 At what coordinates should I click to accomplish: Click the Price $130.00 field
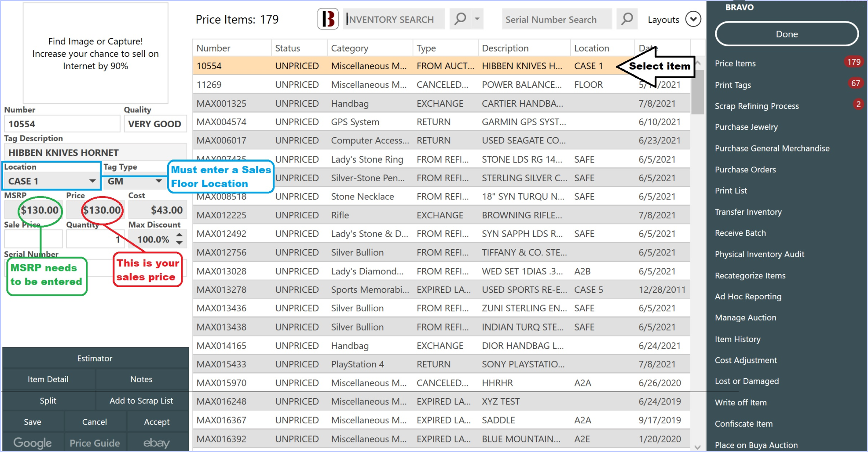coord(95,210)
